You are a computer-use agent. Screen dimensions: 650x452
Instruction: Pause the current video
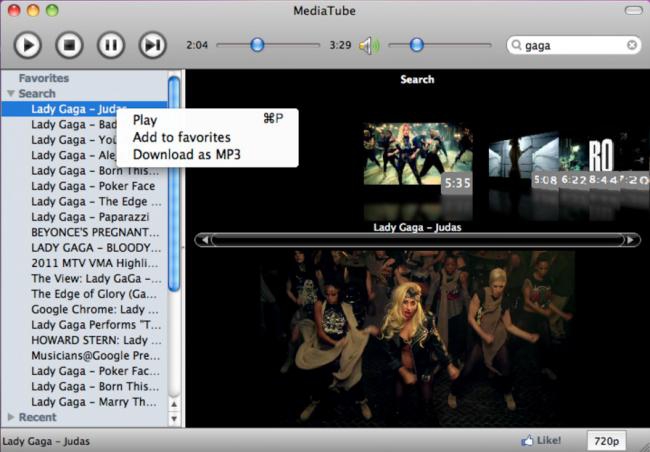pyautogui.click(x=111, y=45)
